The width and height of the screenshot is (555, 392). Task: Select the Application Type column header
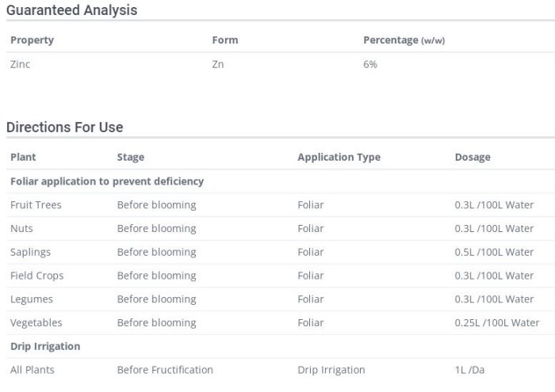pos(339,157)
